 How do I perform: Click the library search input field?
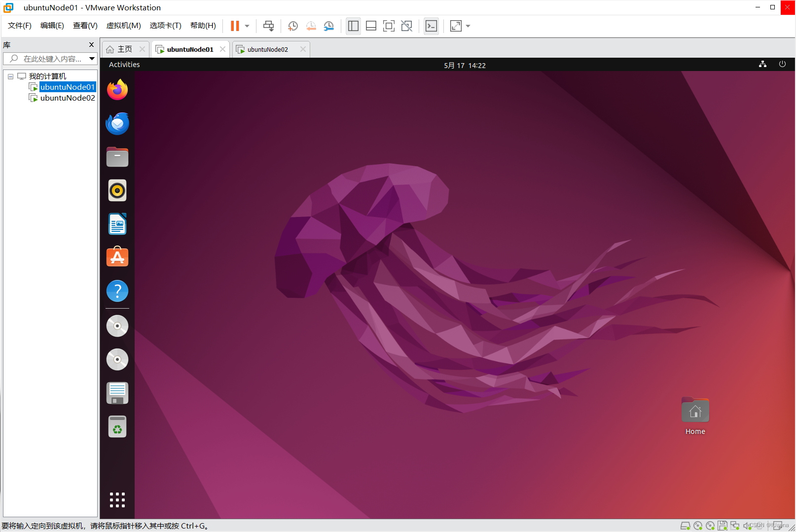point(49,59)
